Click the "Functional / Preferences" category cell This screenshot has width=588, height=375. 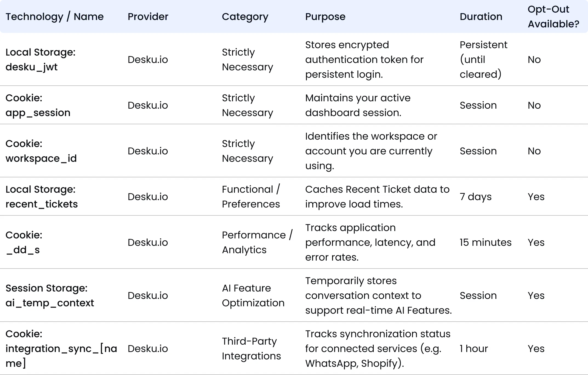(251, 197)
